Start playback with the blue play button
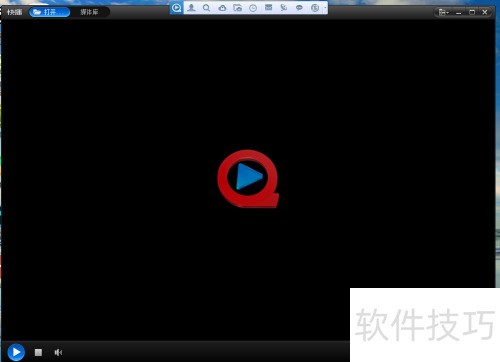This screenshot has width=500, height=362. (16, 352)
